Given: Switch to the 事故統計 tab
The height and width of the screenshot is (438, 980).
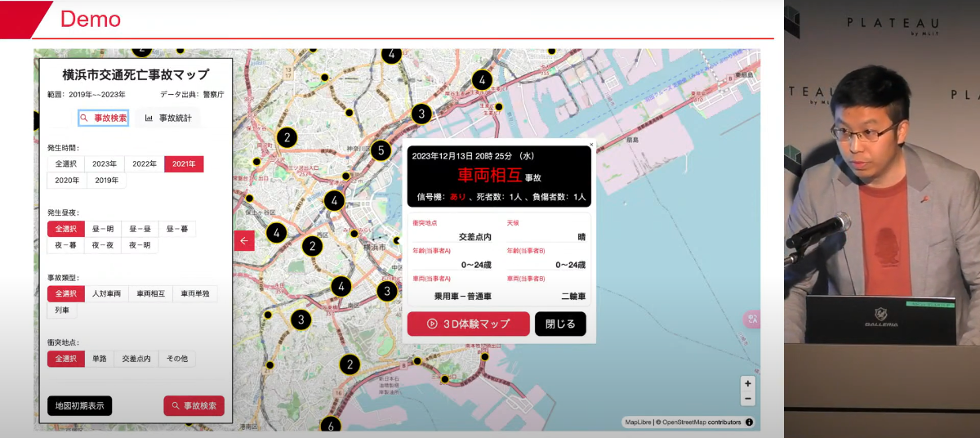Looking at the screenshot, I should (168, 118).
